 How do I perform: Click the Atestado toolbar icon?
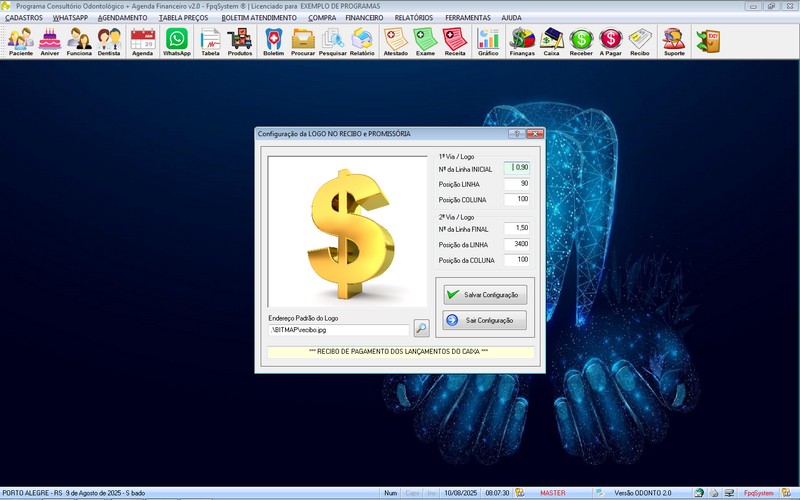click(395, 41)
